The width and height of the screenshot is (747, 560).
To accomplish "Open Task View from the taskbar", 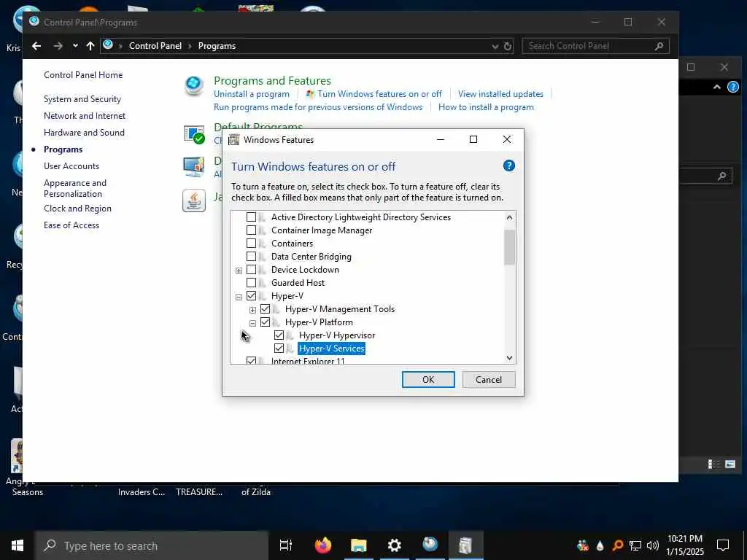I will tap(286, 545).
